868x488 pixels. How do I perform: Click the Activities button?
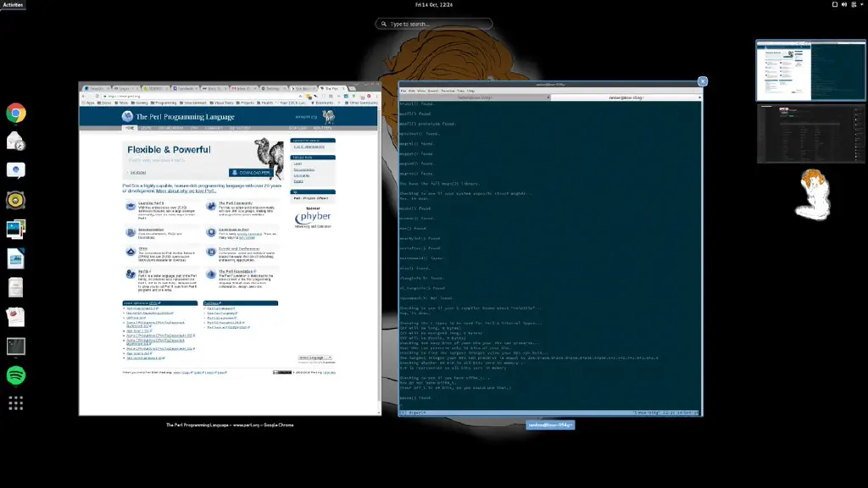[13, 4]
